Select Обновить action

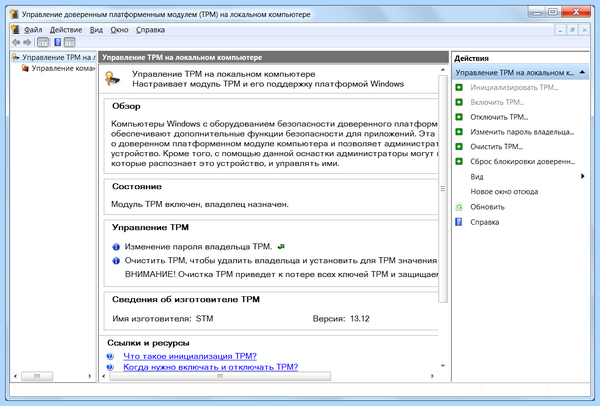487,207
